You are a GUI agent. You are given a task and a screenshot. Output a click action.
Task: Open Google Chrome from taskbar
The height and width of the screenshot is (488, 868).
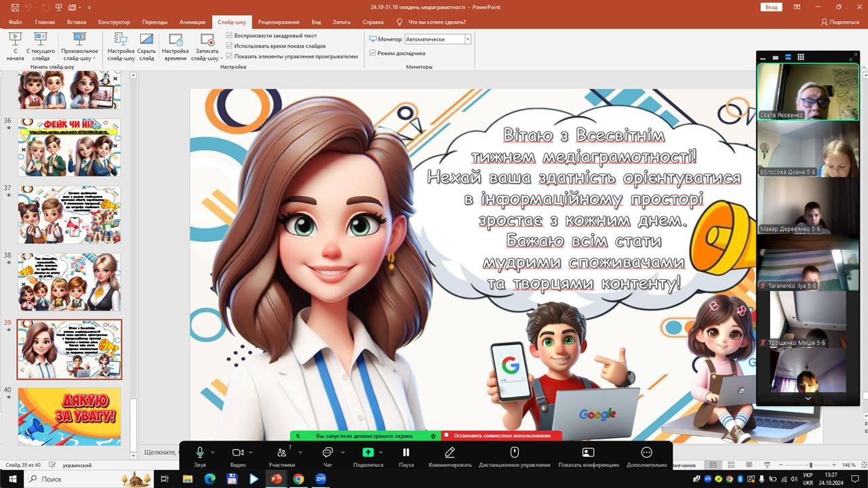pos(298,479)
